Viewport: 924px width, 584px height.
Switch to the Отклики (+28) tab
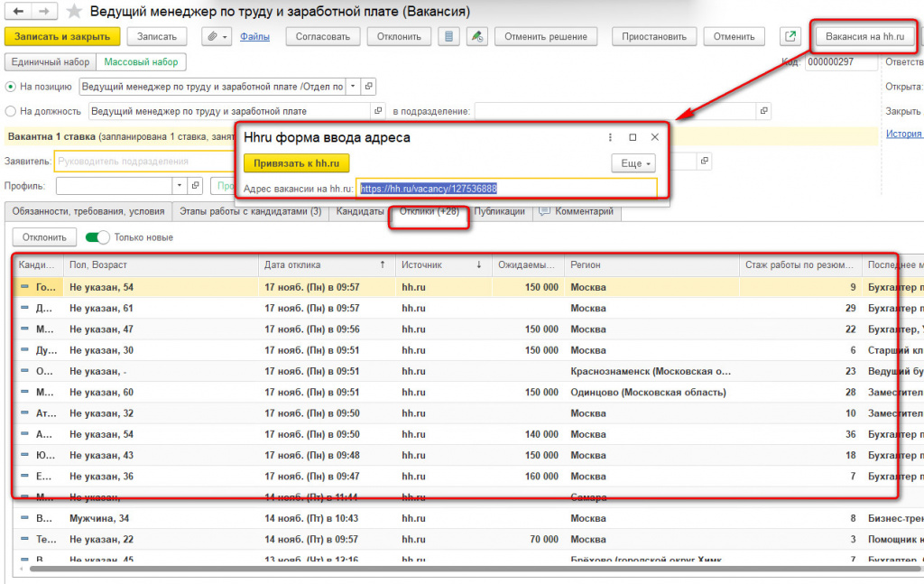coord(430,211)
